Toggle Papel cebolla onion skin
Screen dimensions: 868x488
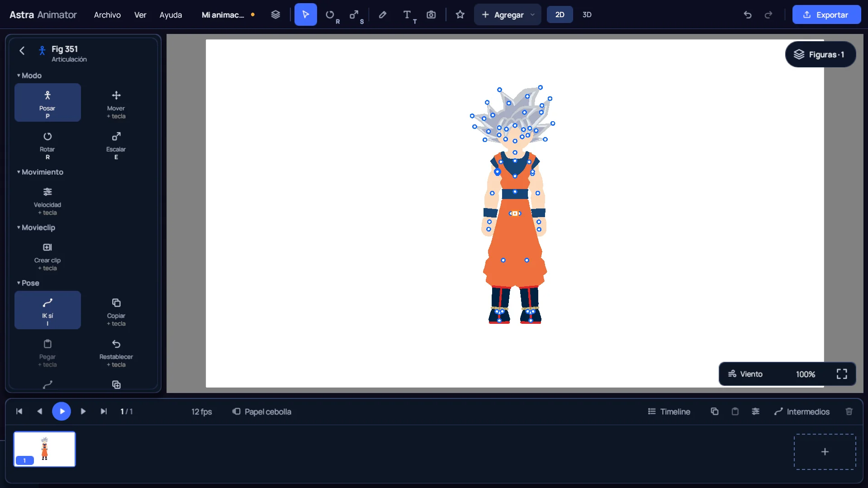tap(262, 412)
